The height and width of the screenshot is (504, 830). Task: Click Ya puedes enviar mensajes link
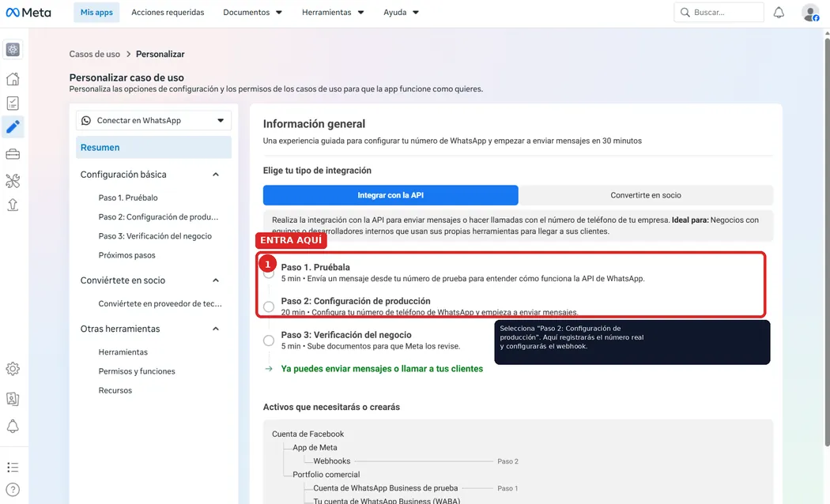[382, 369]
